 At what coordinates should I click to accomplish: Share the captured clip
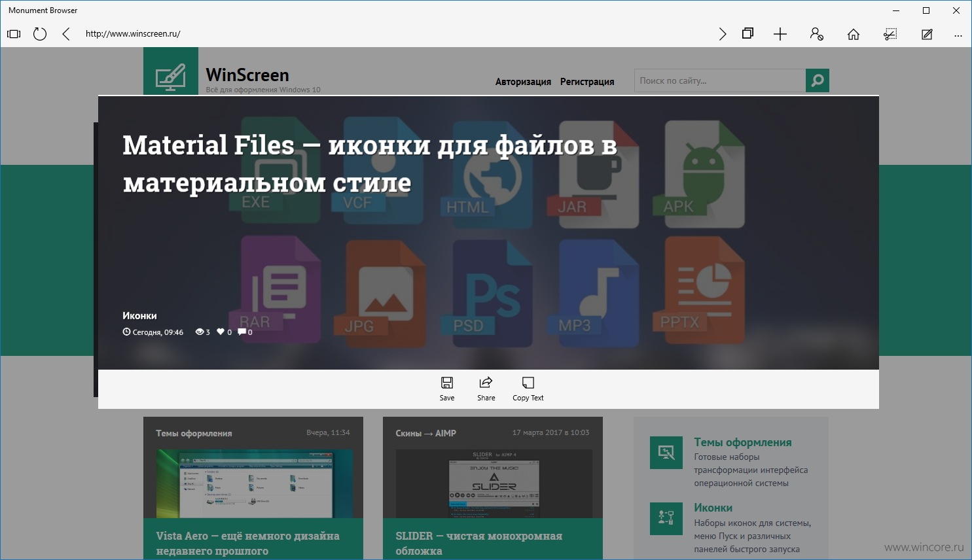[x=486, y=389]
